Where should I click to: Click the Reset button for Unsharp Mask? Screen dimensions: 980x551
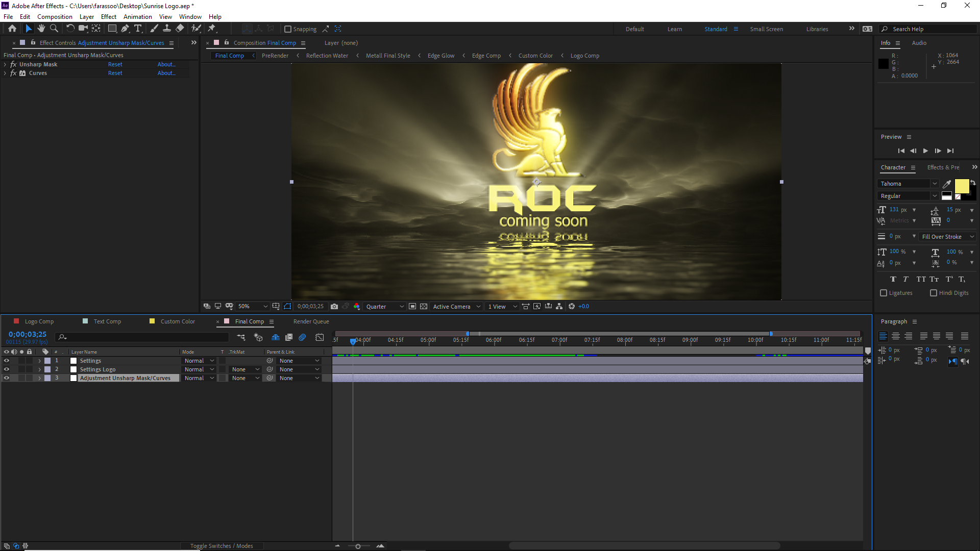pyautogui.click(x=114, y=64)
